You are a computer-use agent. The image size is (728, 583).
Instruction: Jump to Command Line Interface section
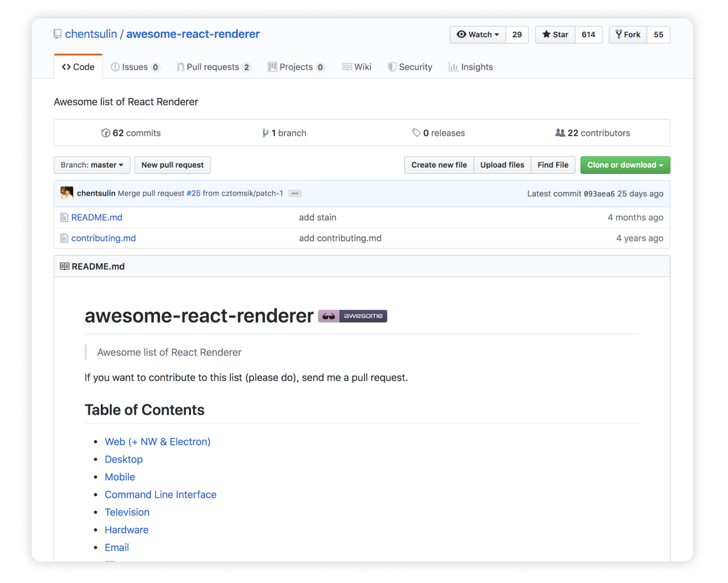[161, 495]
